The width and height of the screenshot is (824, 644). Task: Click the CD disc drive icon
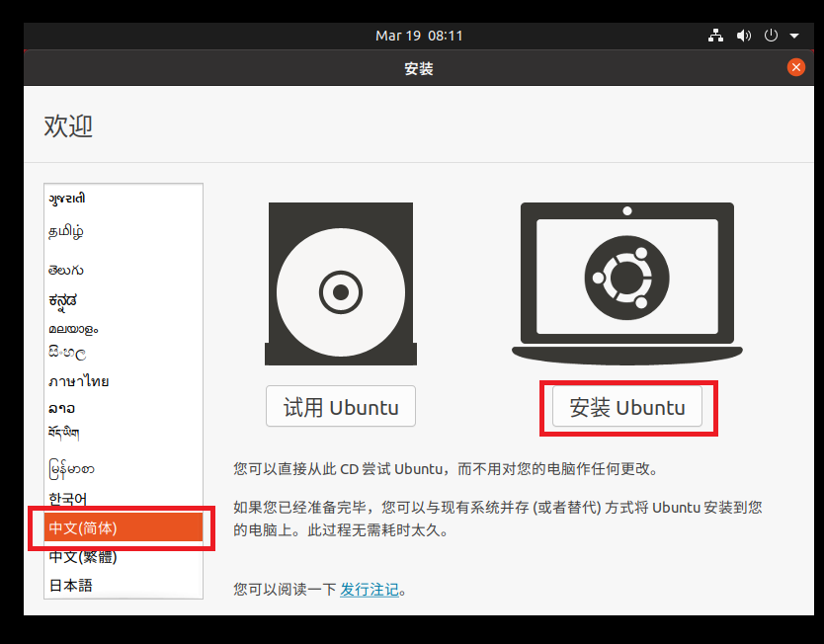pos(340,285)
